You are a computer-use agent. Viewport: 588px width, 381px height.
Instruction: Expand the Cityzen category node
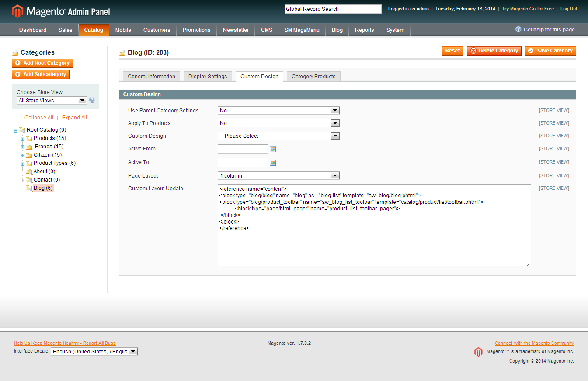(23, 155)
